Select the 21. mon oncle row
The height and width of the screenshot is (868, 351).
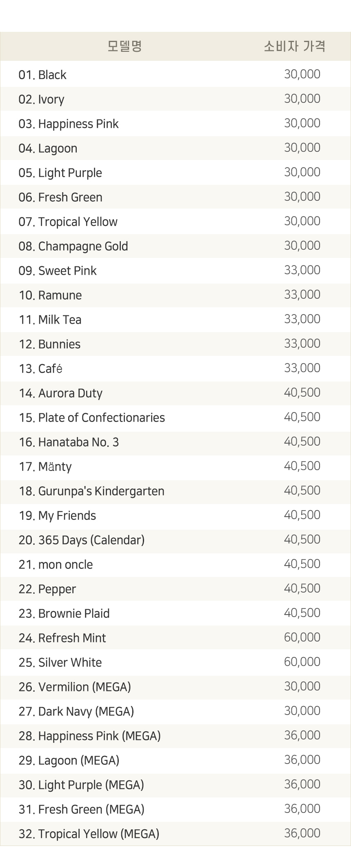point(175,564)
